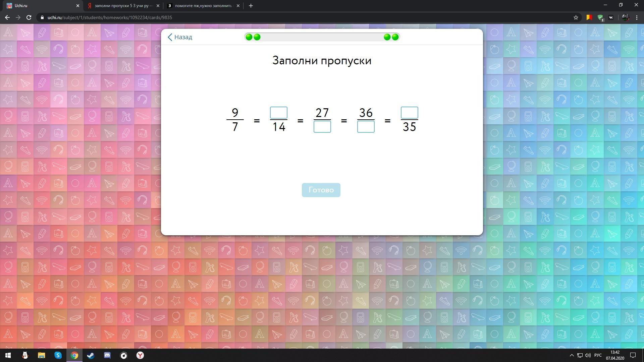Click the yellow-red bookmark extension icon
The image size is (644, 362).
(x=589, y=17)
